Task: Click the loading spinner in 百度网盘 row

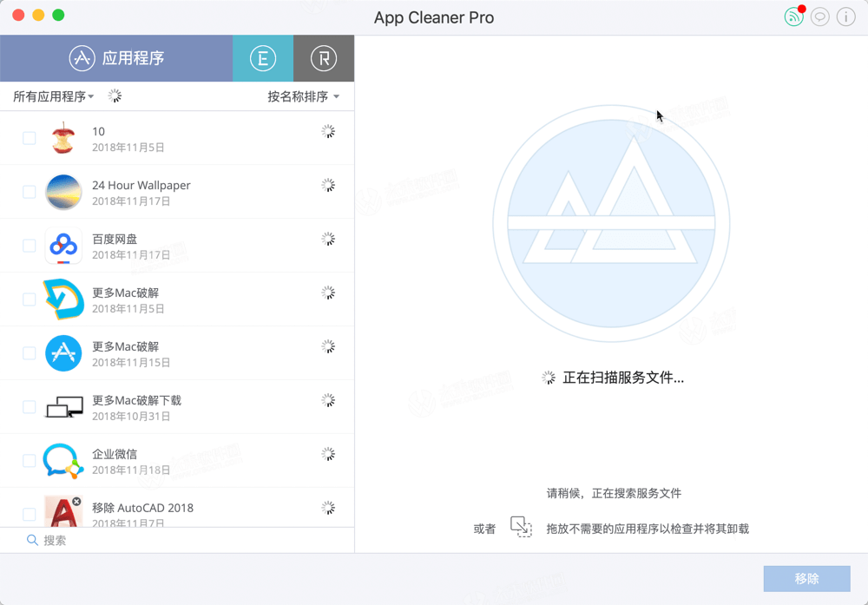Action: tap(328, 239)
